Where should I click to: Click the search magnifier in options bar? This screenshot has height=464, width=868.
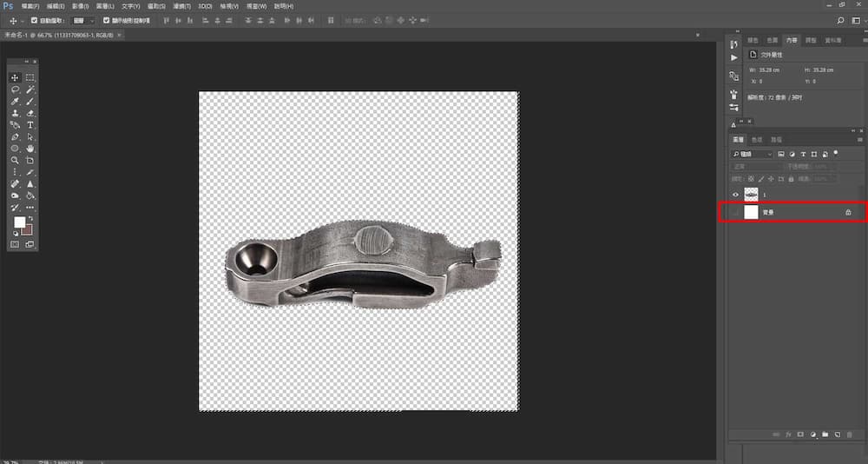click(x=841, y=21)
